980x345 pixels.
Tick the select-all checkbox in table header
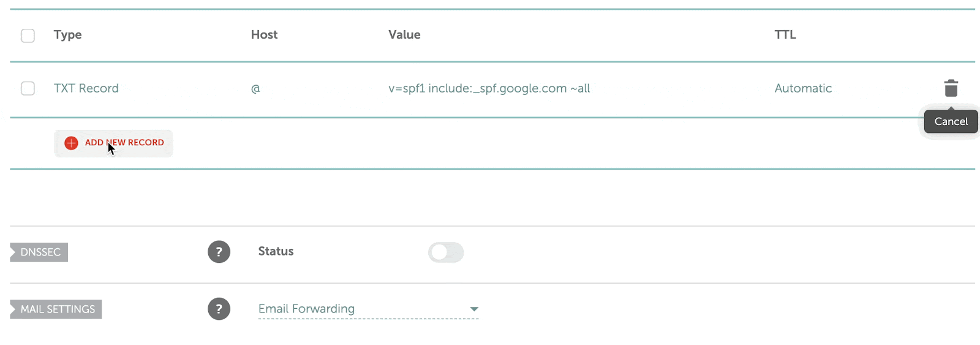[x=28, y=36]
